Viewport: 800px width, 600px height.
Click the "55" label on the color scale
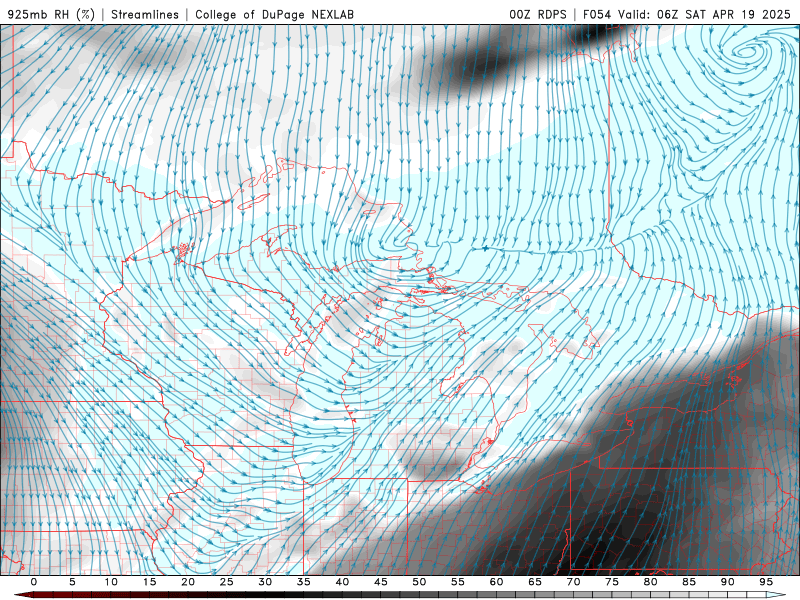click(458, 582)
